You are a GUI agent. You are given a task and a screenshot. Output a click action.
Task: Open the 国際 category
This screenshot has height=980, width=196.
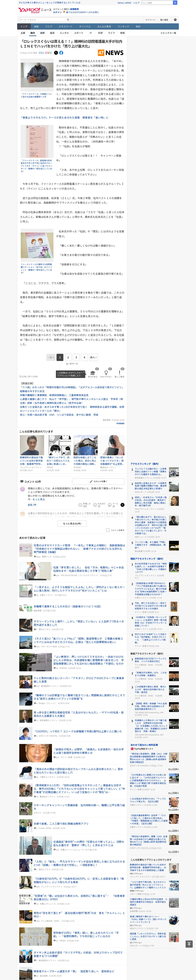(x=42, y=33)
